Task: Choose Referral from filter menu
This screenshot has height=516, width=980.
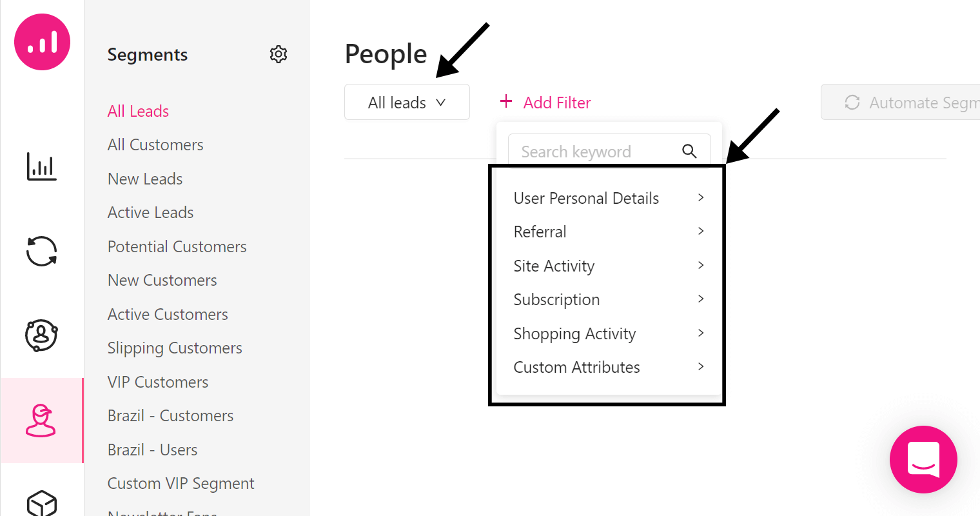Action: point(609,232)
